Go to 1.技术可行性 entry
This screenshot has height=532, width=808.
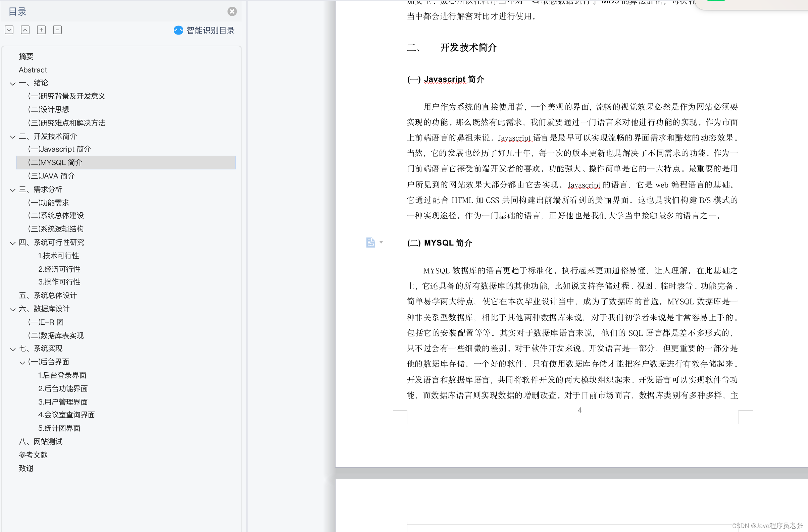[x=58, y=256]
